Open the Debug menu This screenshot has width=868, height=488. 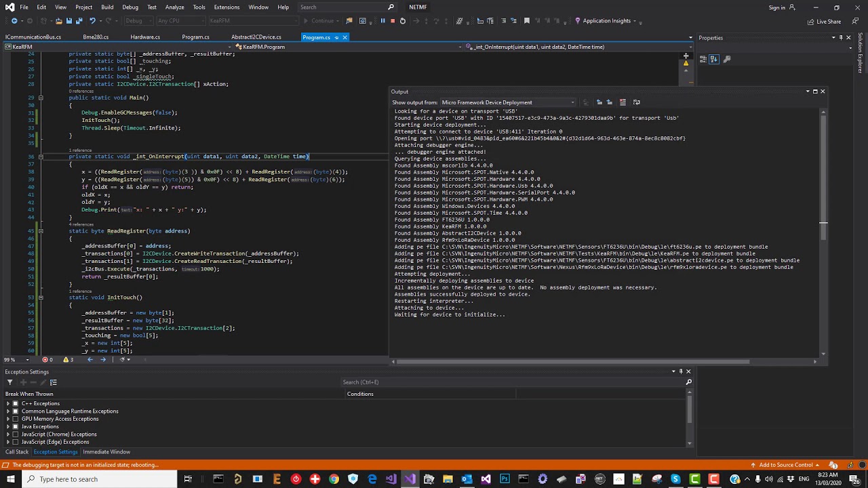[x=130, y=7]
